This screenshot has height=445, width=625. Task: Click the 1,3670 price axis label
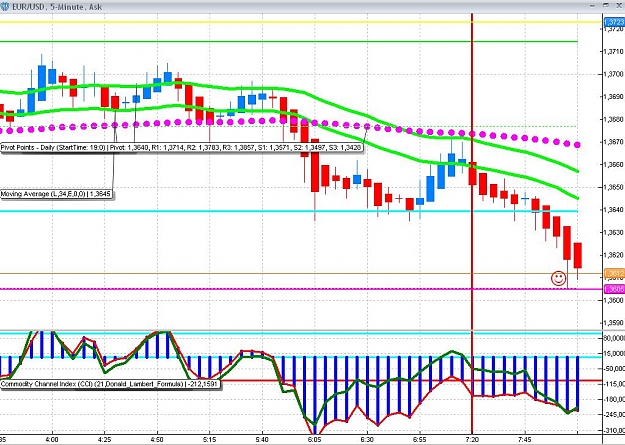tap(615, 142)
